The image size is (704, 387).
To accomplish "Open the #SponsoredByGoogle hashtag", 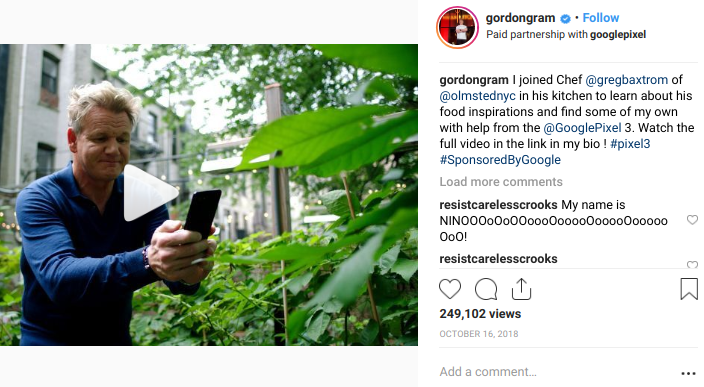I will (x=500, y=160).
